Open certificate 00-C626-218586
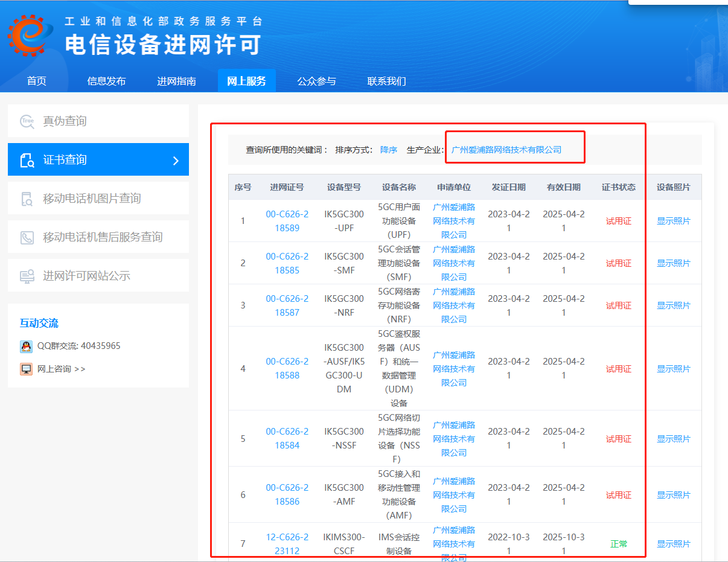Screen dimensions: 728x562 [x=287, y=494]
